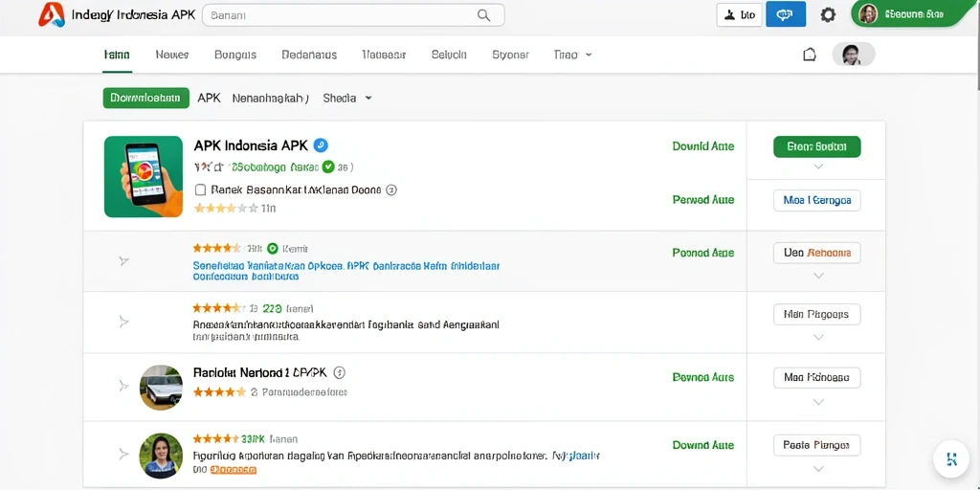
Task: Open the APK Indonesia app thumbnail
Action: [144, 177]
